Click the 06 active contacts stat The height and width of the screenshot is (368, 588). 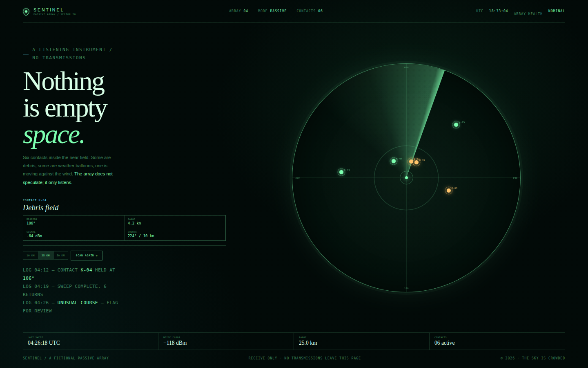tap(445, 343)
